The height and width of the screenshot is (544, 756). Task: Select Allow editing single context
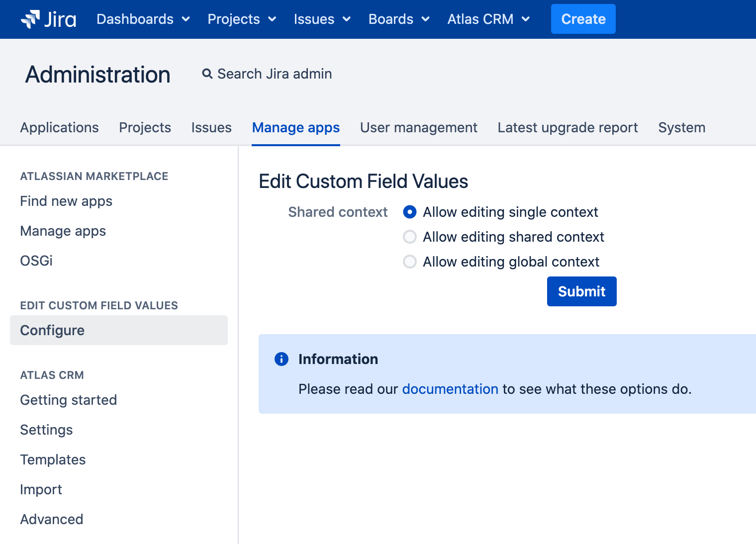click(410, 212)
